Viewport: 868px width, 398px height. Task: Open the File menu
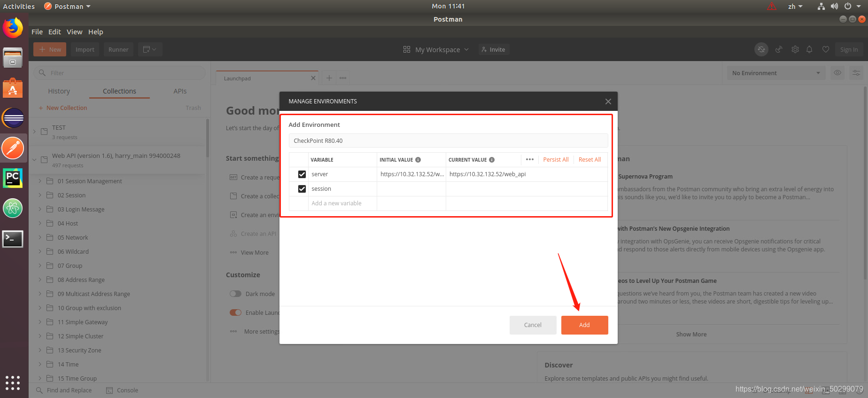(x=37, y=32)
